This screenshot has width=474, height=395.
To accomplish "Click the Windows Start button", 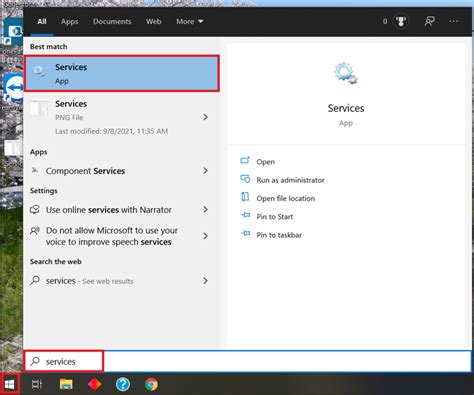I will pyautogui.click(x=10, y=384).
